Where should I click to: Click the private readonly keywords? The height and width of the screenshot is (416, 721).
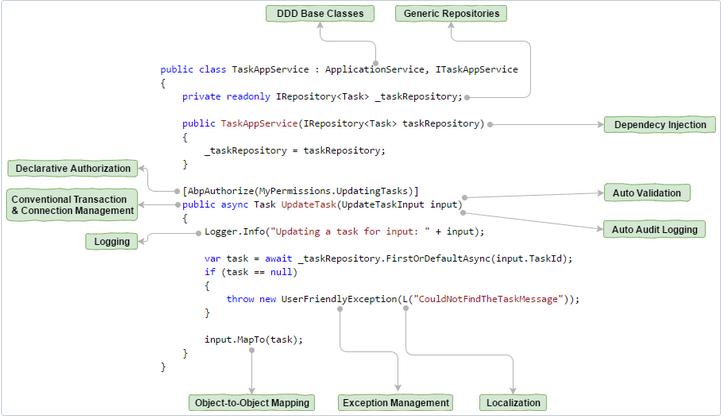[x=226, y=97]
